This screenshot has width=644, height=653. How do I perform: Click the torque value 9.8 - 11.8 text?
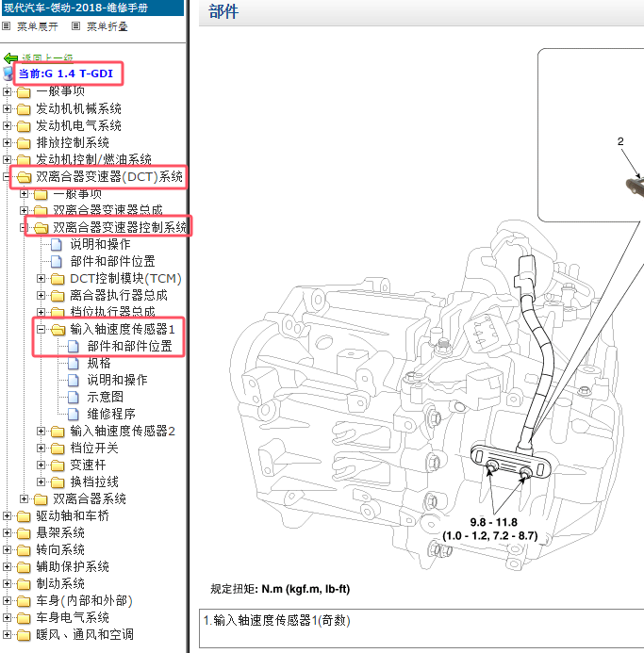click(x=493, y=522)
